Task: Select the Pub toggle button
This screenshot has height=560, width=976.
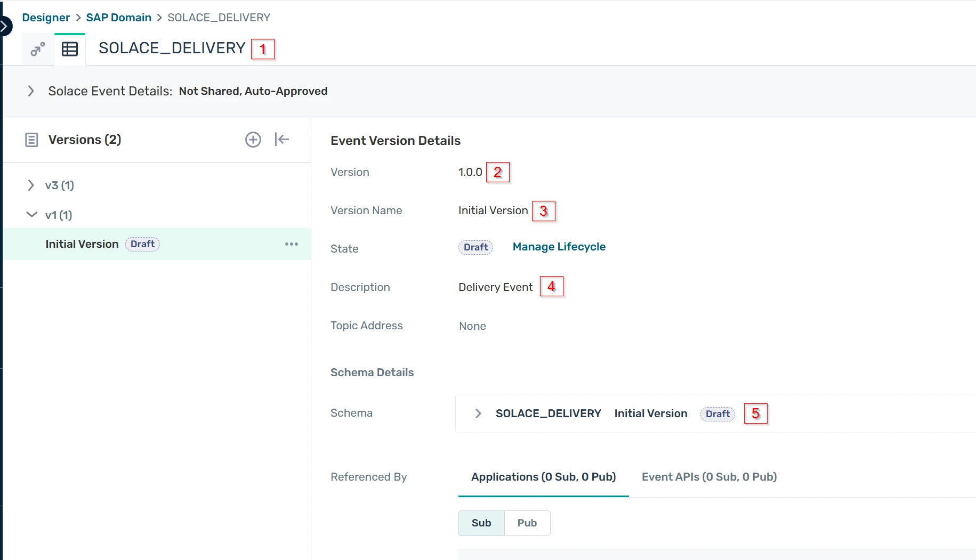Action: 527,523
